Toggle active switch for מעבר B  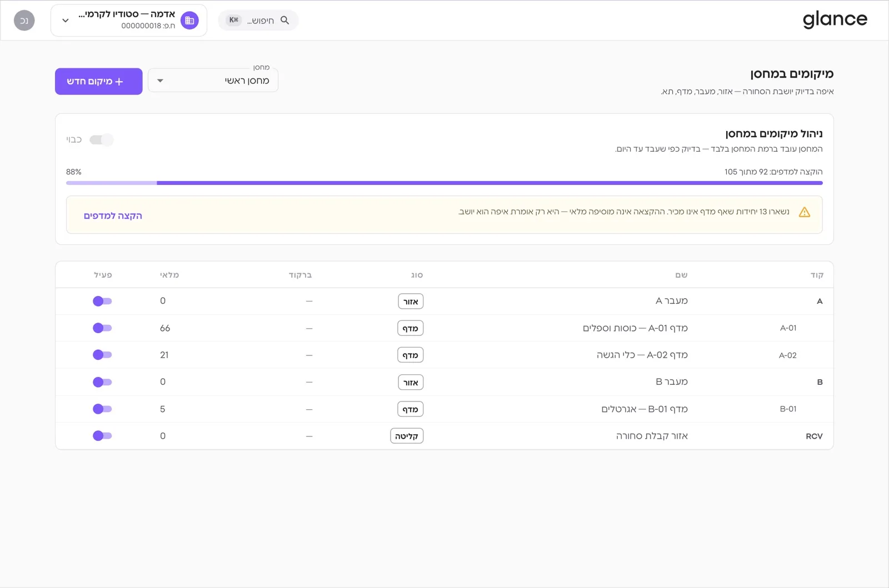click(102, 382)
